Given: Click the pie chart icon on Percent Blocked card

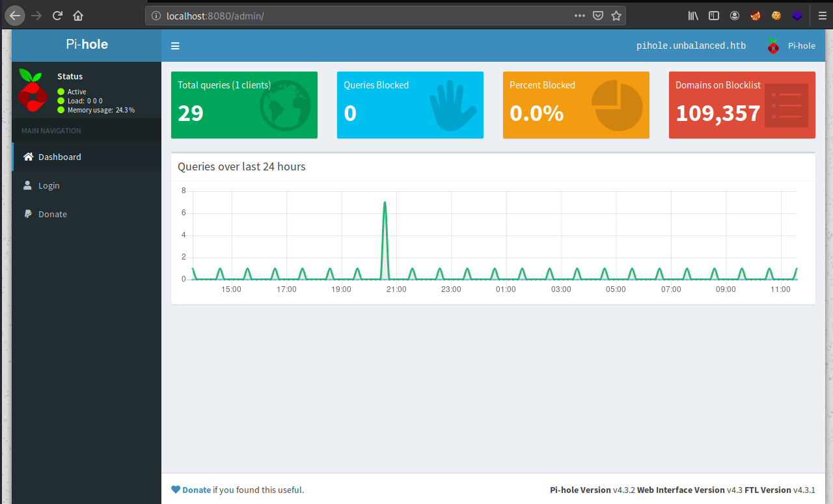Looking at the screenshot, I should [x=617, y=105].
